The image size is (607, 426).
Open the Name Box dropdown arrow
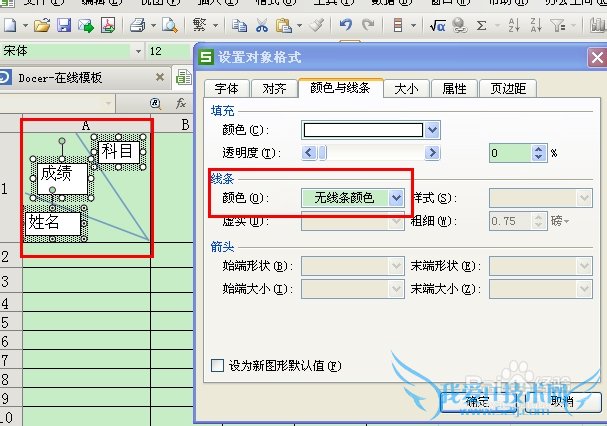pyautogui.click(x=108, y=103)
